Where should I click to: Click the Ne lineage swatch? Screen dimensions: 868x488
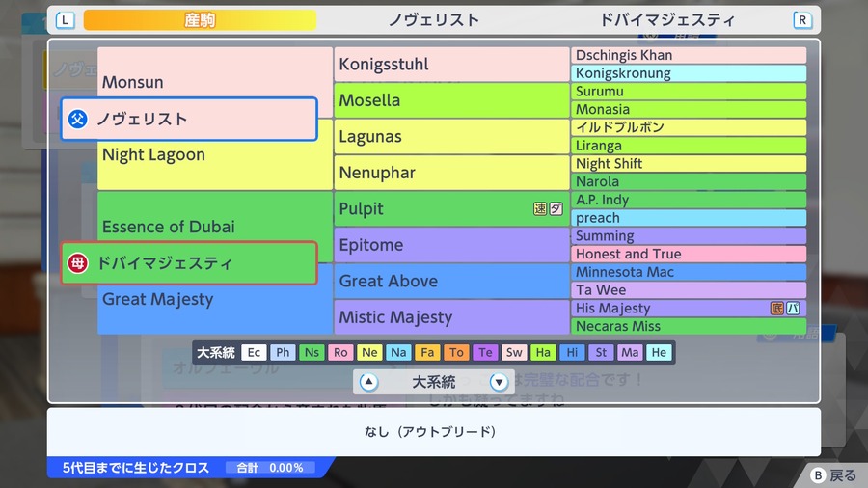(x=369, y=352)
